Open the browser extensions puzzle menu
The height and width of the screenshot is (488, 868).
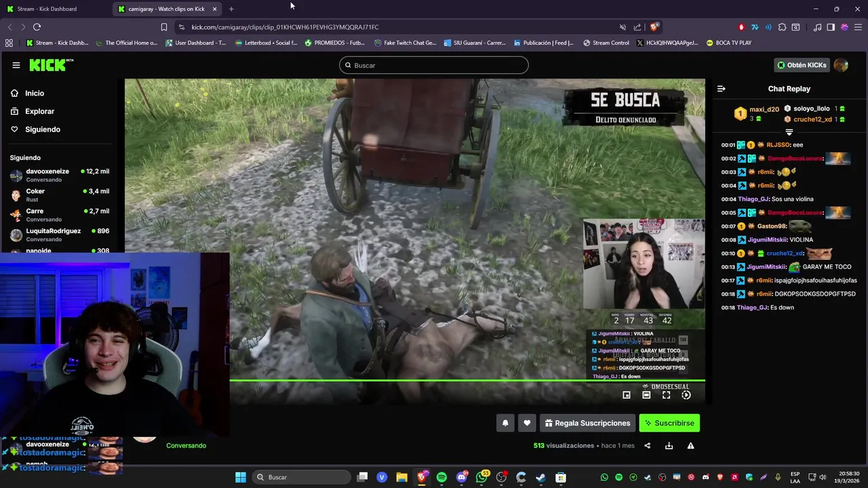click(x=782, y=27)
